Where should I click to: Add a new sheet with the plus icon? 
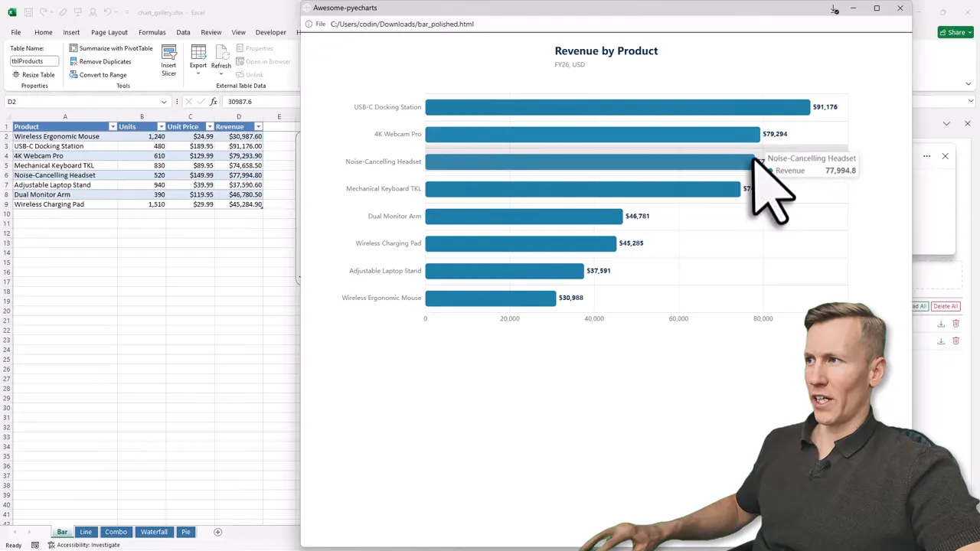(217, 532)
